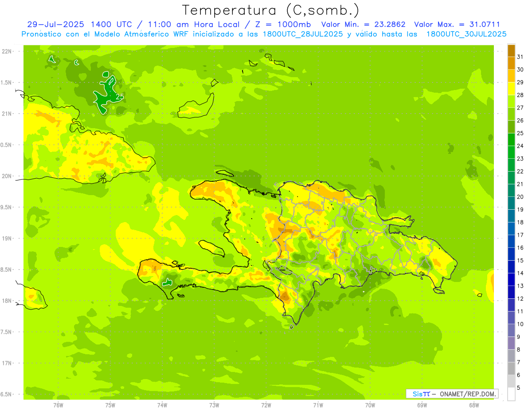The height and width of the screenshot is (411, 532).
Task: Click the '11' colorbar label
Action: tap(520, 311)
